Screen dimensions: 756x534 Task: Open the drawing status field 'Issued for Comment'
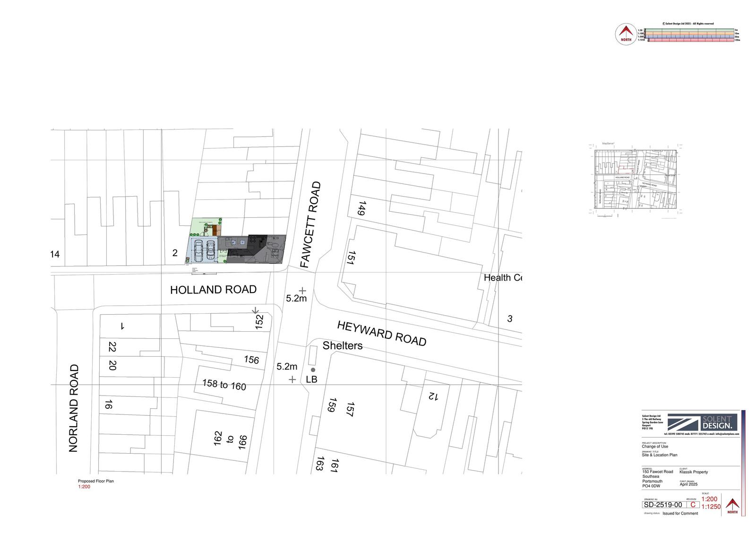point(680,513)
